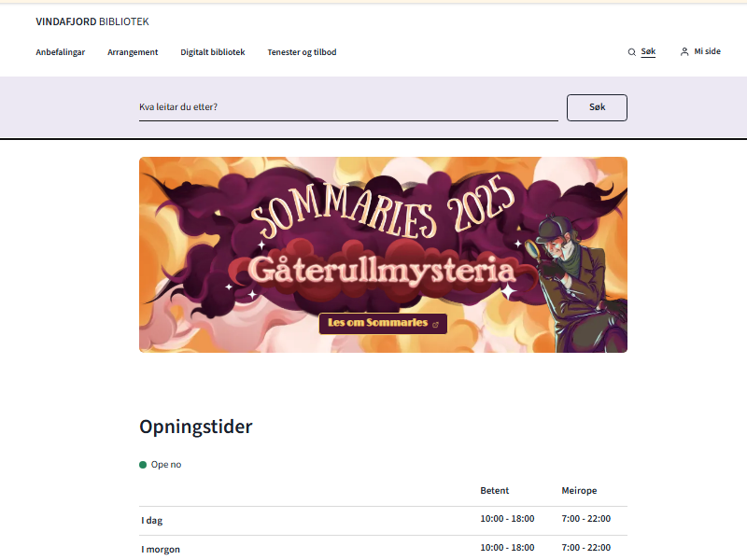Go to Digitalt bibliotek

click(213, 52)
